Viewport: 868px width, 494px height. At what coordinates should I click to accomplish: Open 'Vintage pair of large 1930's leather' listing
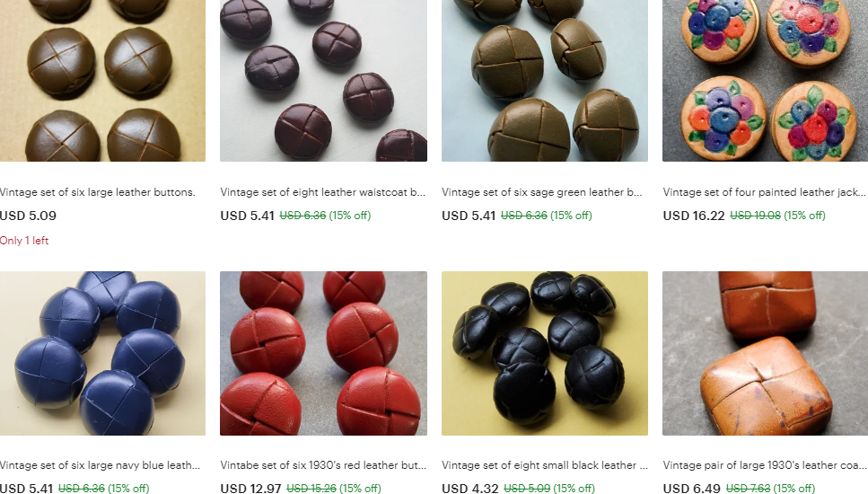click(x=764, y=465)
